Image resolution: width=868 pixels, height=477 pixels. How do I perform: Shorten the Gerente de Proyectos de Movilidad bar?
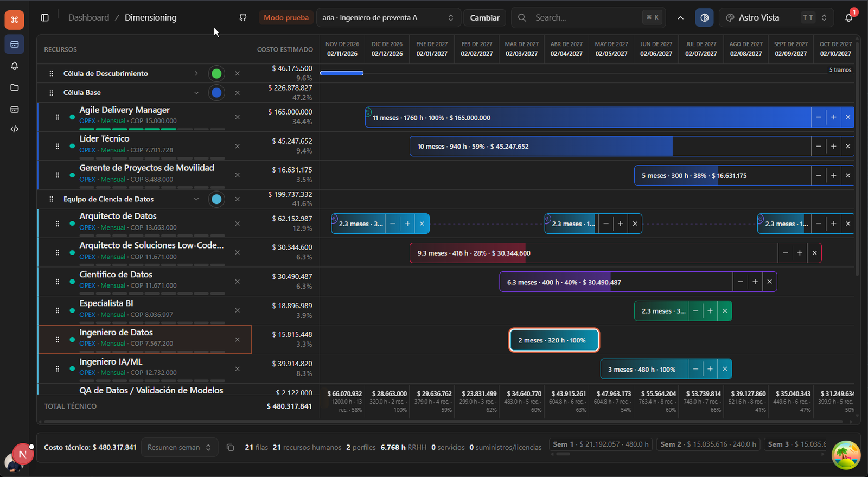pyautogui.click(x=819, y=175)
